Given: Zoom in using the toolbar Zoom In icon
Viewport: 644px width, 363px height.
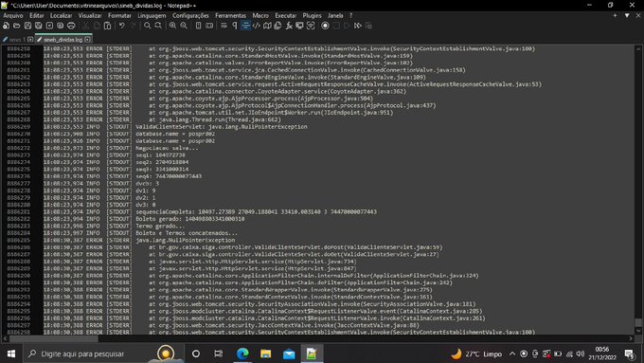Looking at the screenshot, I should pyautogui.click(x=172, y=26).
